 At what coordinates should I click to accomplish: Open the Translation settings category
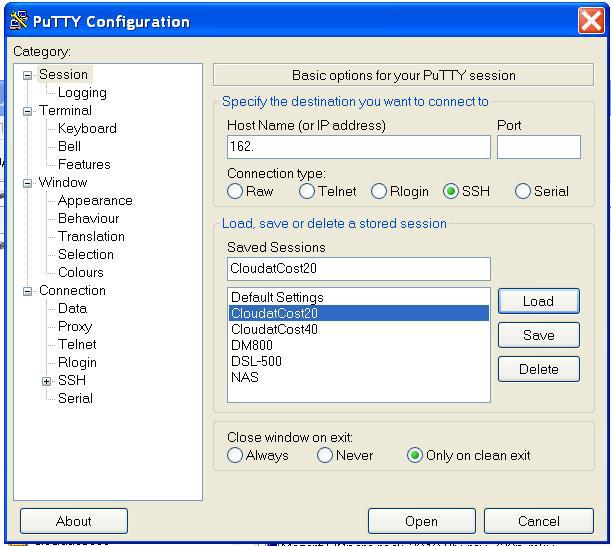(x=92, y=237)
